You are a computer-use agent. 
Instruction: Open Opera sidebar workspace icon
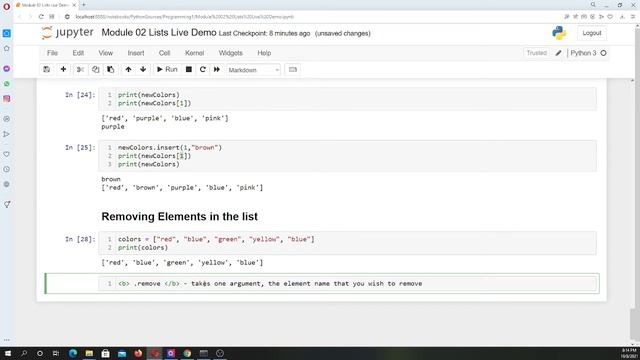click(7, 33)
